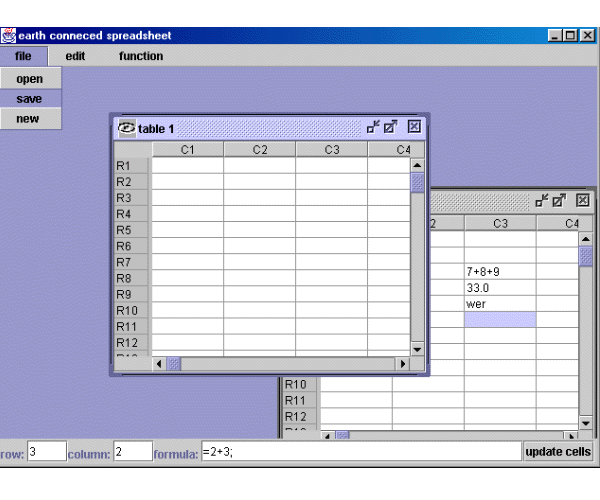Select R12 row header in background table
Viewport: 600px width, 500px height.
pyautogui.click(x=300, y=416)
